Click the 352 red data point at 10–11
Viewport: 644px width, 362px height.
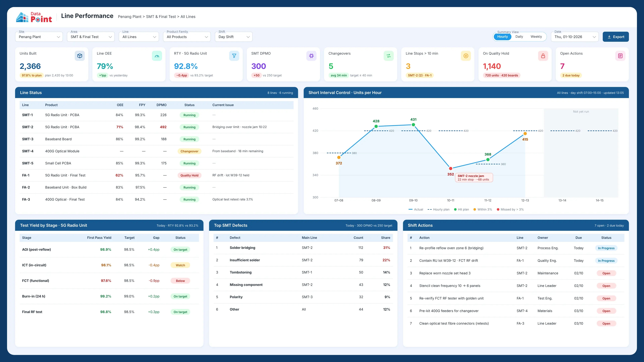click(x=450, y=168)
